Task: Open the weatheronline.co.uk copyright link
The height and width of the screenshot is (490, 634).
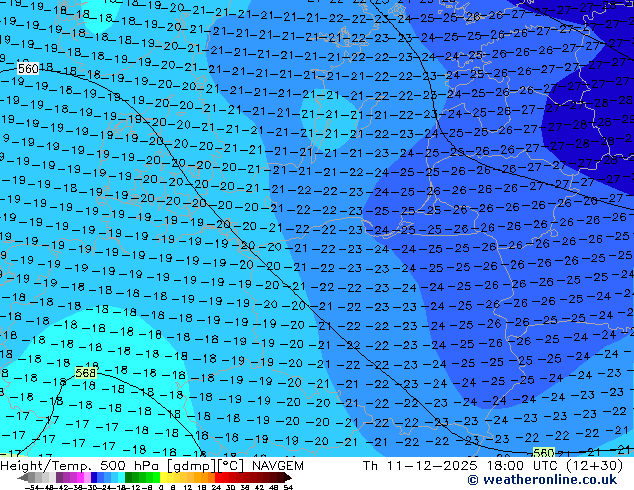Action: click(x=542, y=480)
